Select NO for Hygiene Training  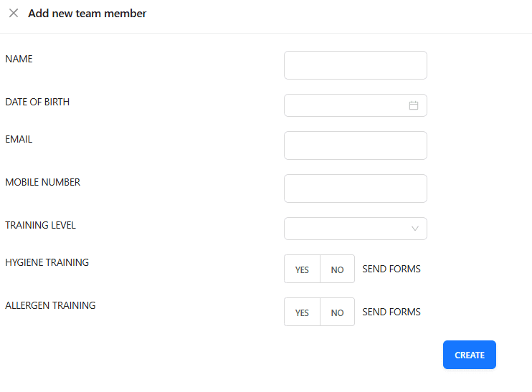[x=337, y=269]
